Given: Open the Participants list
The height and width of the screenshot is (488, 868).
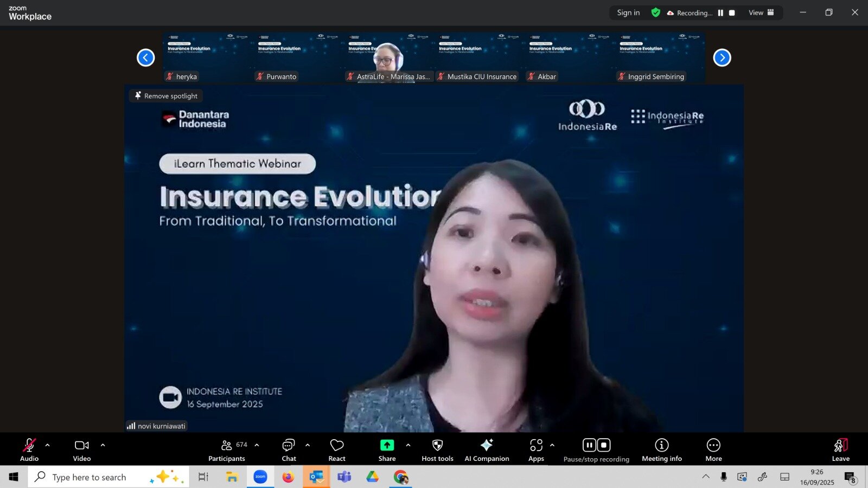Looking at the screenshot, I should click(x=227, y=450).
